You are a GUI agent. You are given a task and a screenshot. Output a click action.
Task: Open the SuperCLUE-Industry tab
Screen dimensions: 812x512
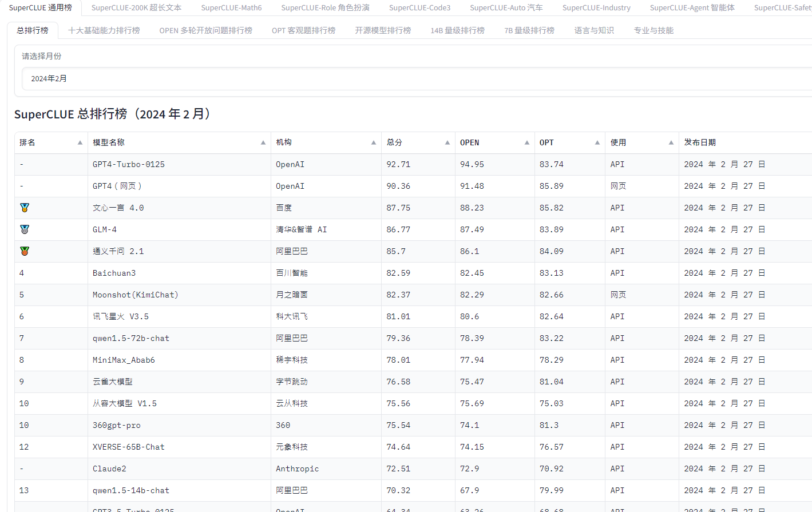tap(596, 8)
